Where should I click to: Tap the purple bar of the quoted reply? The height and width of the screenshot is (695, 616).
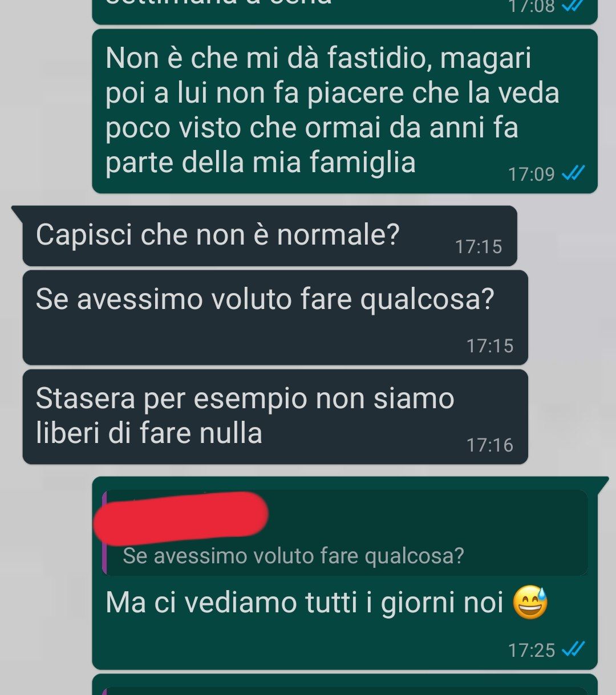[x=104, y=533]
